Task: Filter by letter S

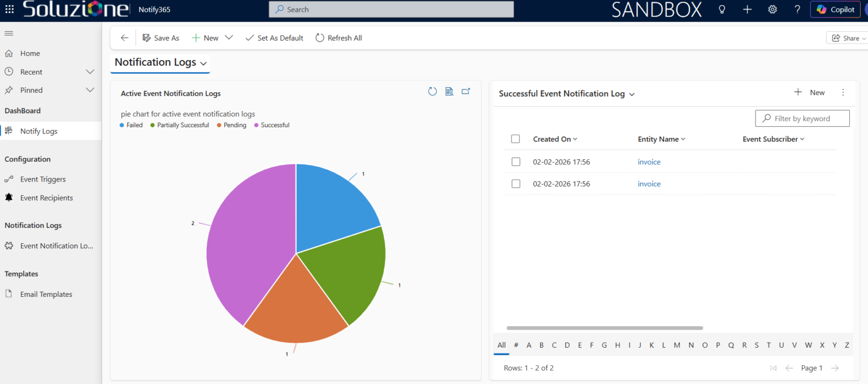Action: click(x=757, y=345)
